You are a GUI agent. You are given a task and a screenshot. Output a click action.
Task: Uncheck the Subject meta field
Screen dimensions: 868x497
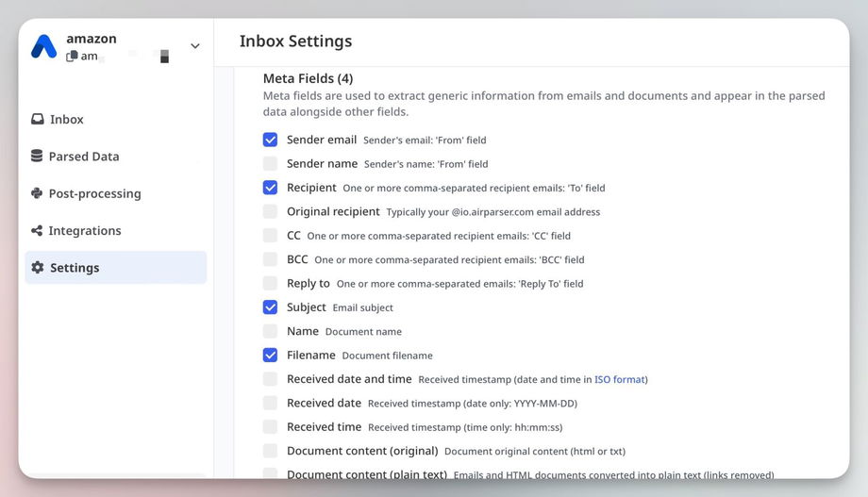pos(271,307)
